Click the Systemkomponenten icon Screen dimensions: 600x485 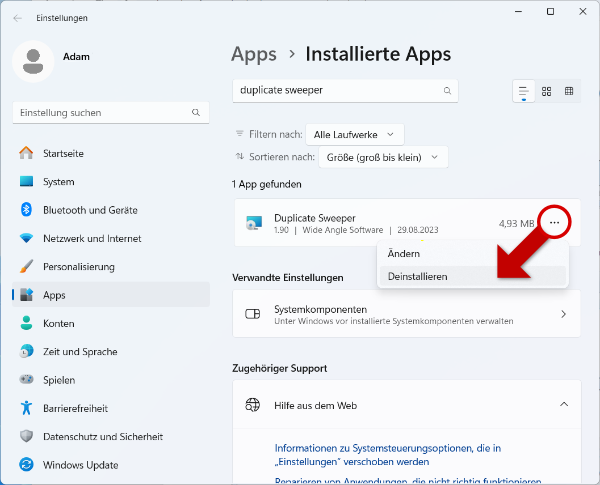click(x=253, y=314)
